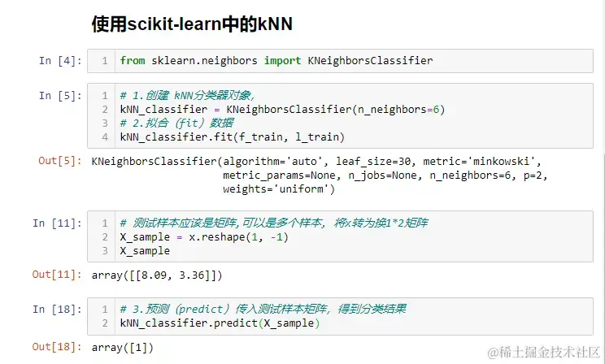Select the In [18] prompt label
The height and width of the screenshot is (364, 605).
point(57,310)
